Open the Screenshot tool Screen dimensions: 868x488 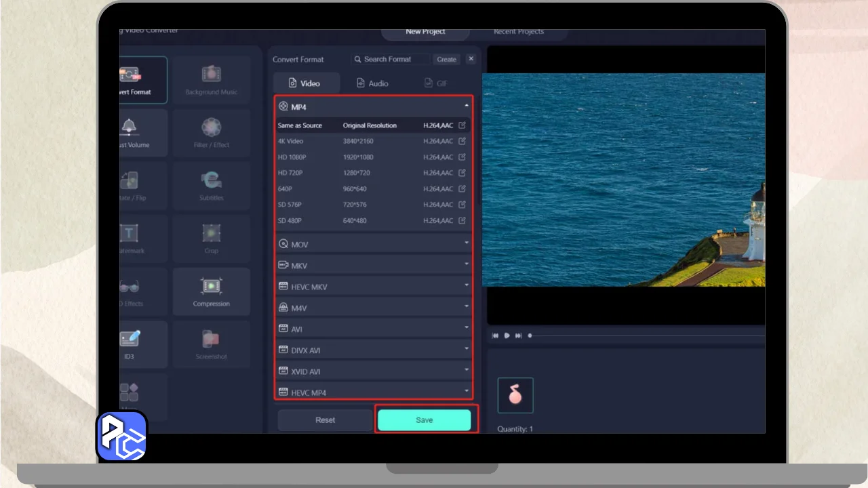(211, 344)
